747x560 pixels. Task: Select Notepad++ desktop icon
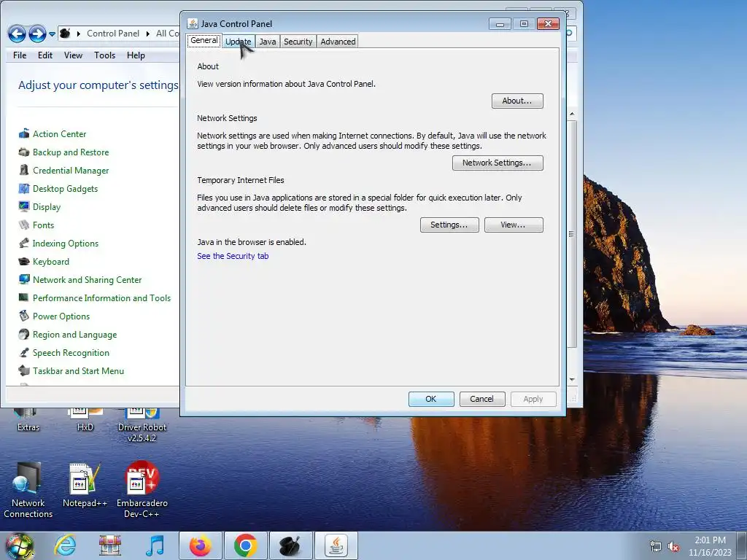pyautogui.click(x=85, y=486)
